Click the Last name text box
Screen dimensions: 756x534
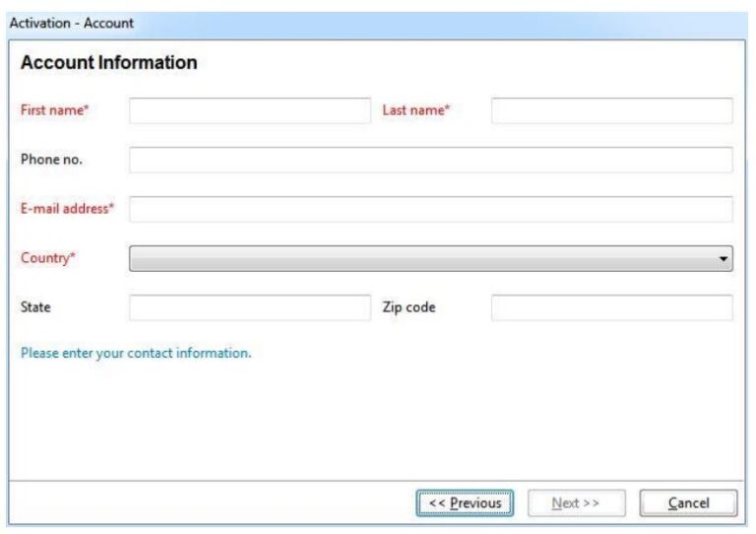point(611,111)
